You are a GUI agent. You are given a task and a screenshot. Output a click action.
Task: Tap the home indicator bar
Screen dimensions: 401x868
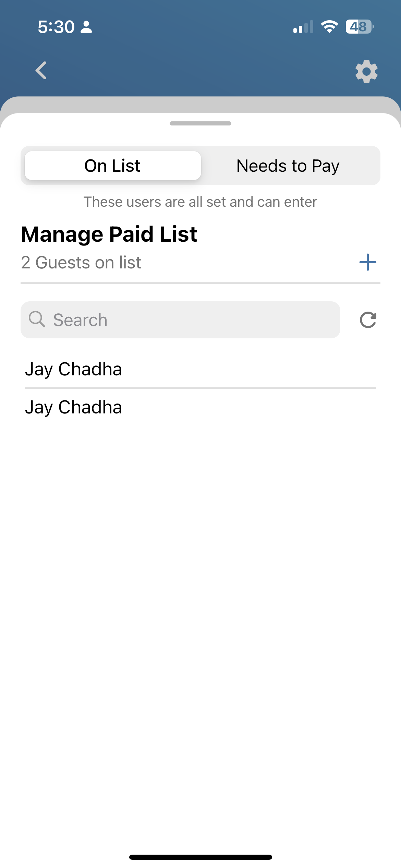coord(200,857)
